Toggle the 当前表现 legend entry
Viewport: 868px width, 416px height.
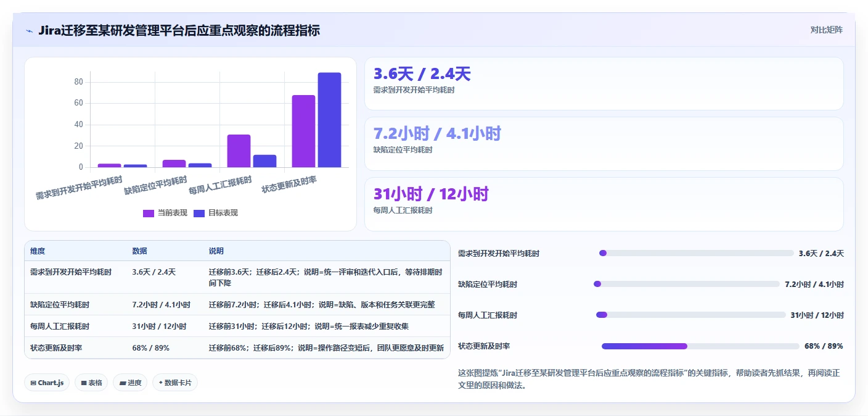coord(165,213)
